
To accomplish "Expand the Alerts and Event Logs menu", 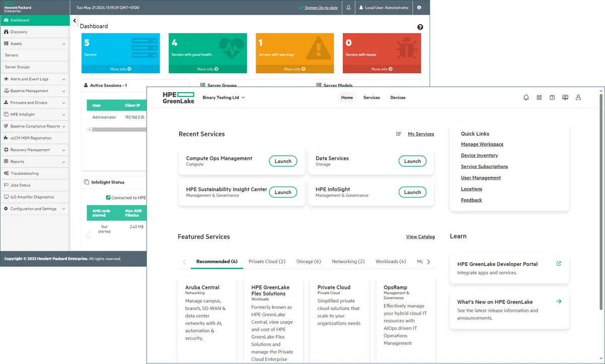I will (34, 79).
